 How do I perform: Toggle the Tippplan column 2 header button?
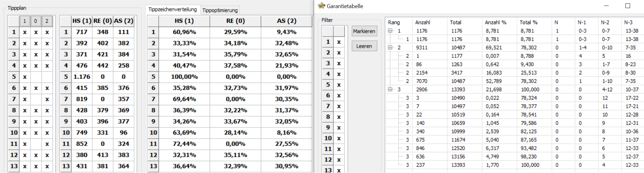point(47,21)
